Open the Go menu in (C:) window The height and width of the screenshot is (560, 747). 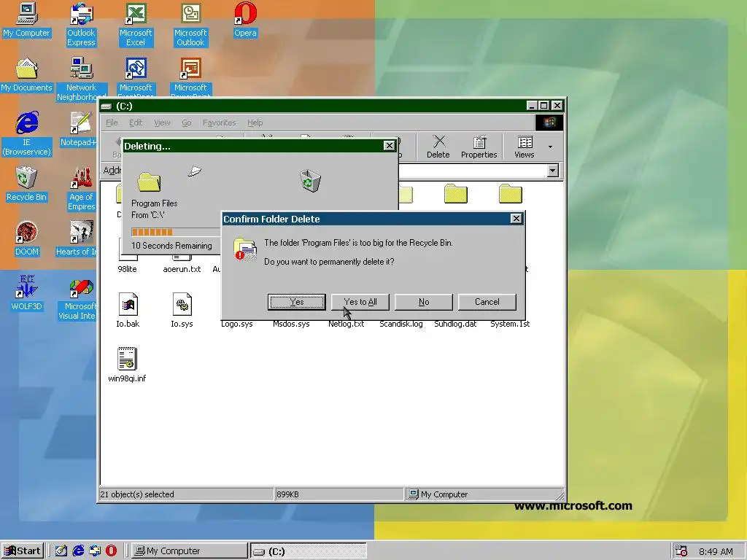[x=186, y=122]
